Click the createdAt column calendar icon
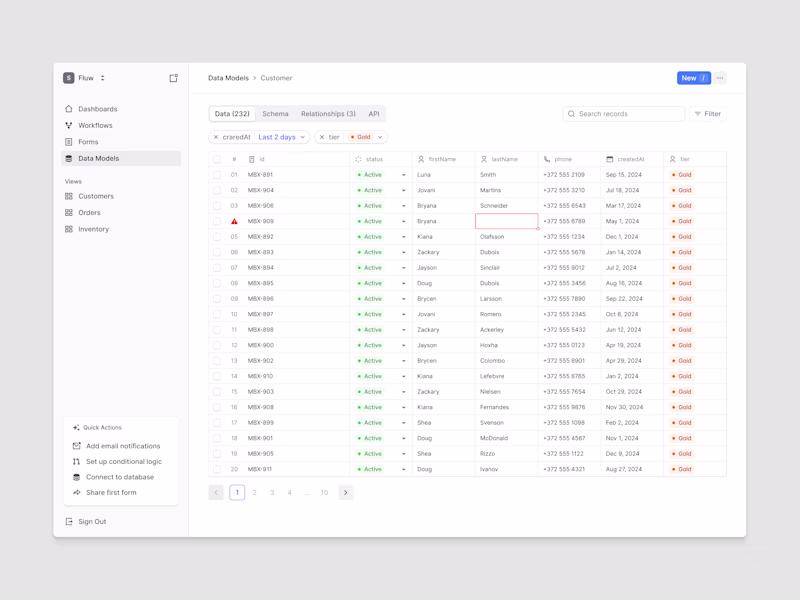Screen dimensions: 800x600 coord(610,159)
